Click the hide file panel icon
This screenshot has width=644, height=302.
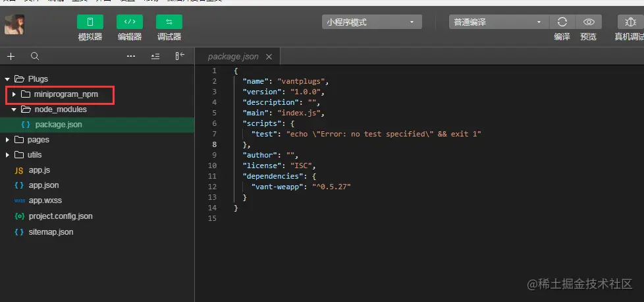click(180, 56)
